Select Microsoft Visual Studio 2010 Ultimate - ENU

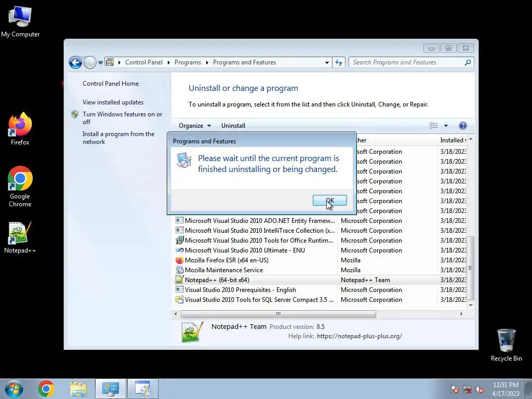(321, 250)
